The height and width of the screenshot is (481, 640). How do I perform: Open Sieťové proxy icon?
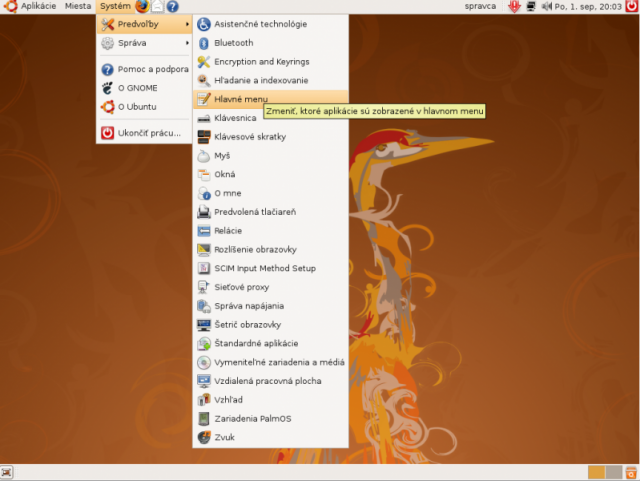click(x=204, y=287)
